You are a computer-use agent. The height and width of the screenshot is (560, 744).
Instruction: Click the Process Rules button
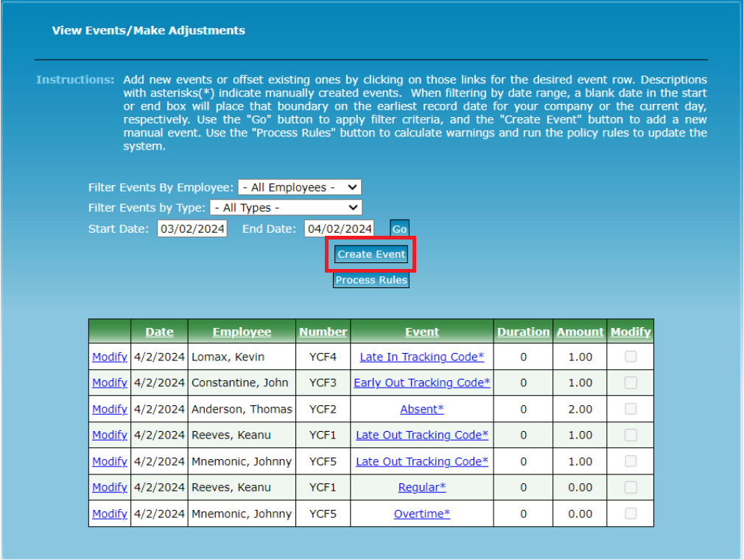[371, 280]
